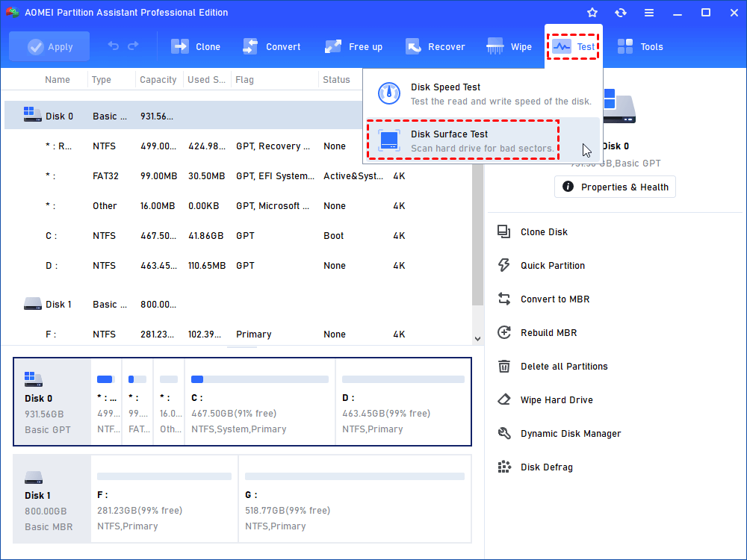Click the Apply button
Viewport: 747px width, 560px height.
(x=49, y=46)
